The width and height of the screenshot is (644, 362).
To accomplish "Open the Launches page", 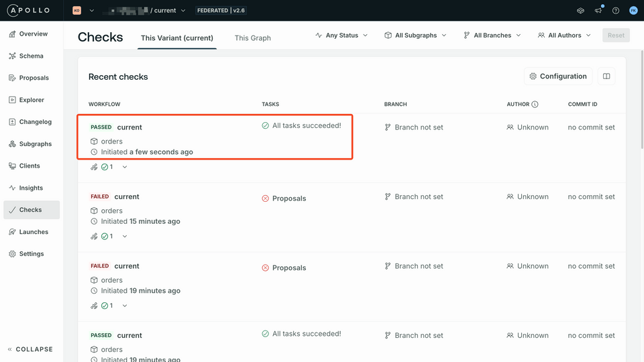I will click(32, 232).
